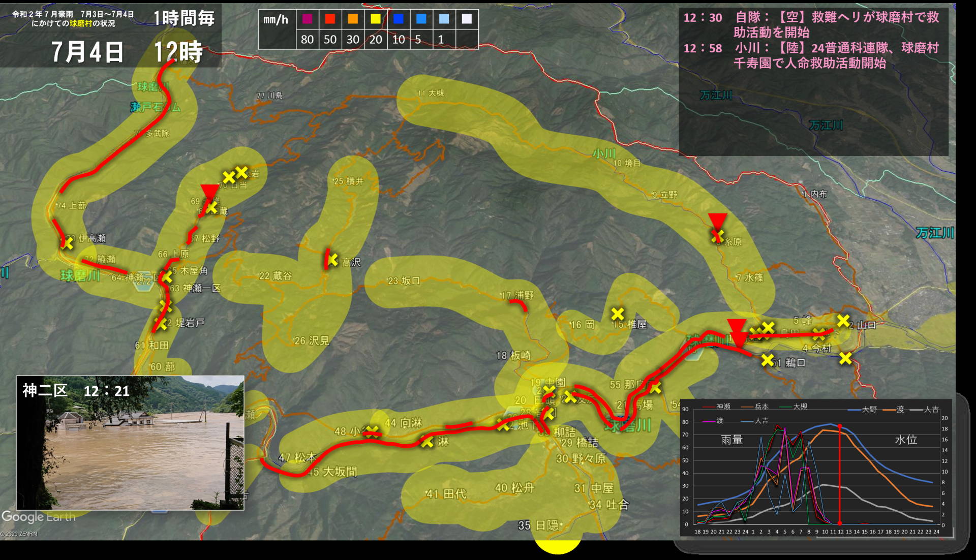The height and width of the screenshot is (560, 976).
Task: Click the orange 30 mm/h legend swatch
Action: [353, 19]
